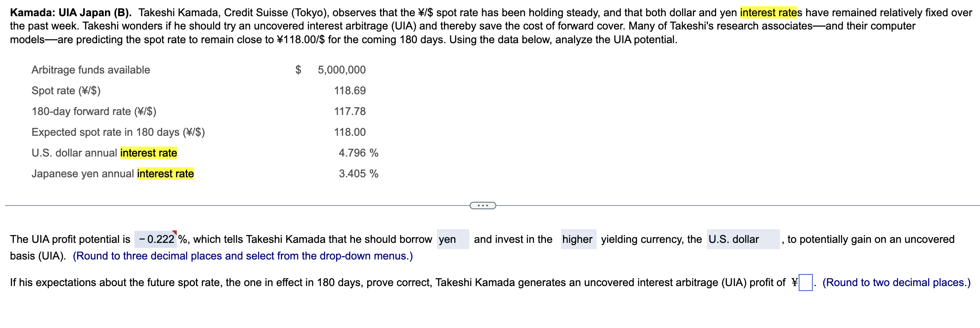Select the 180-day forward rate value 117.78
The height and width of the screenshot is (328, 980).
coord(349,111)
